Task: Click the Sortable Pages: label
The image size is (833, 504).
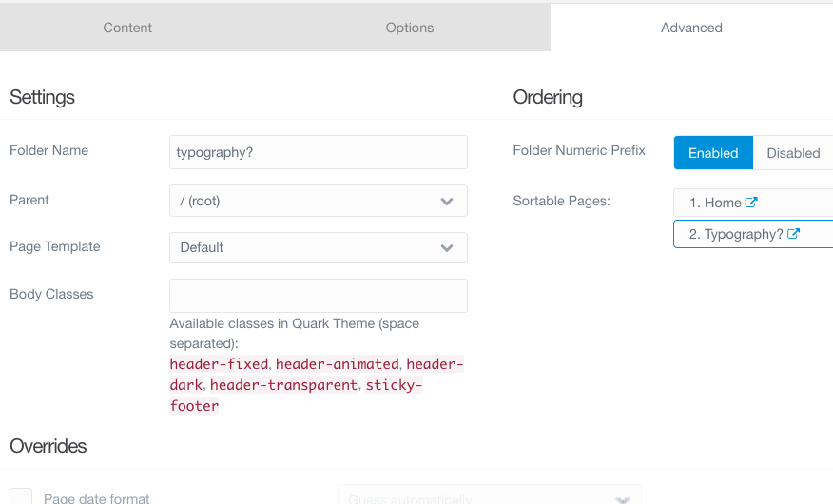Action: tap(562, 201)
